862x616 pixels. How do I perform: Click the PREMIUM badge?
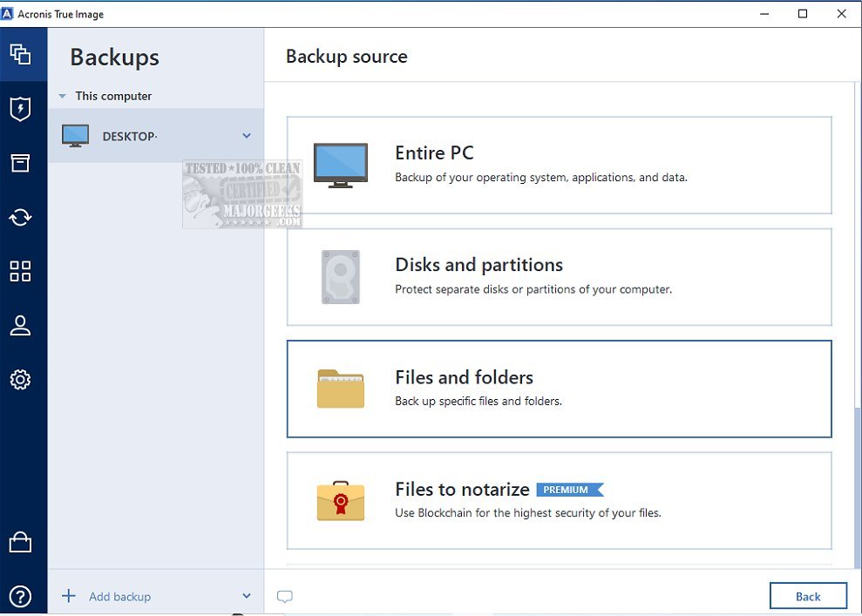click(570, 490)
